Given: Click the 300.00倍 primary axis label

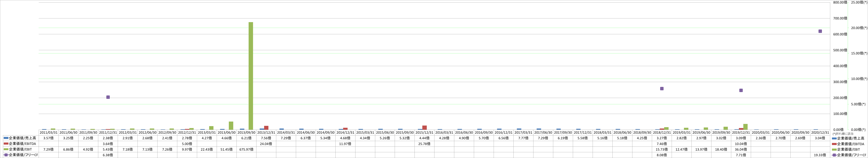Looking at the screenshot, I should [x=840, y=82].
